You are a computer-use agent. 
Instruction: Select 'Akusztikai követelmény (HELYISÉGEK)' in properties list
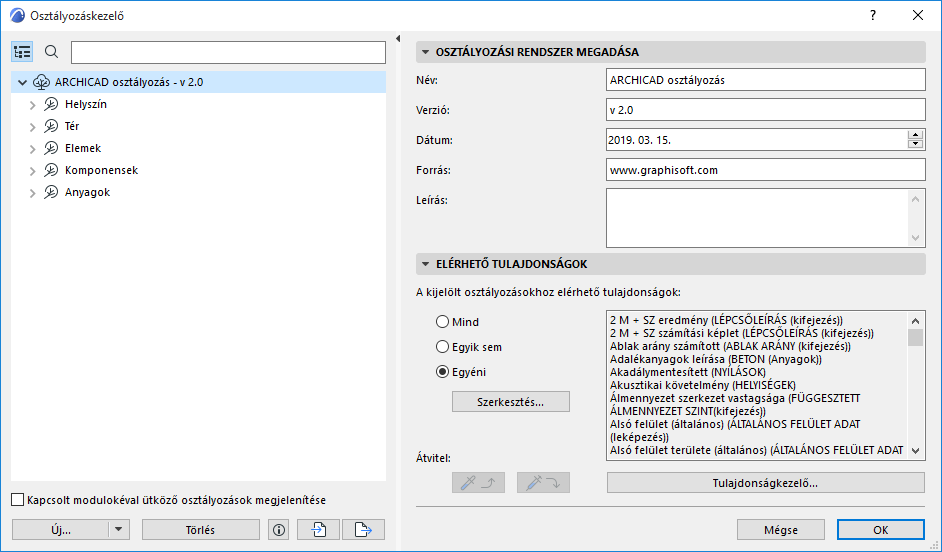(x=703, y=385)
